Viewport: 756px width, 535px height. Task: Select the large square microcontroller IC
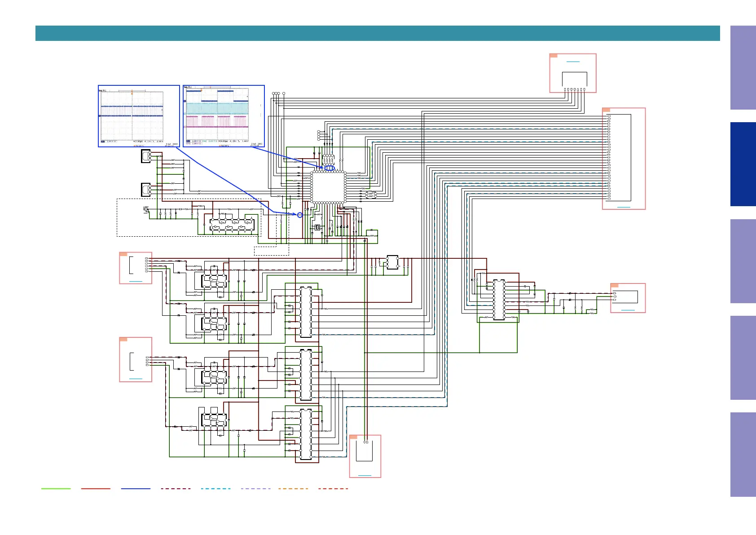click(x=328, y=187)
